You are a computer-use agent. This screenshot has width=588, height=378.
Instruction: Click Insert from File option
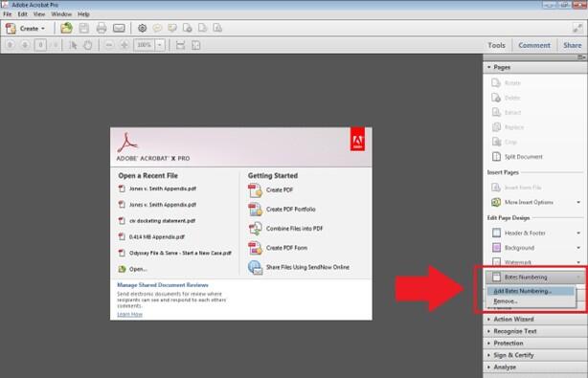click(x=516, y=188)
